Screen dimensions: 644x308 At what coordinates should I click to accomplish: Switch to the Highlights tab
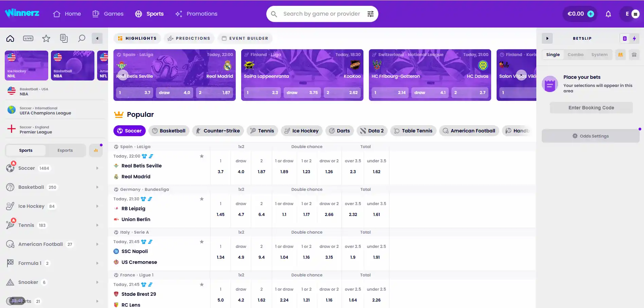(x=137, y=38)
